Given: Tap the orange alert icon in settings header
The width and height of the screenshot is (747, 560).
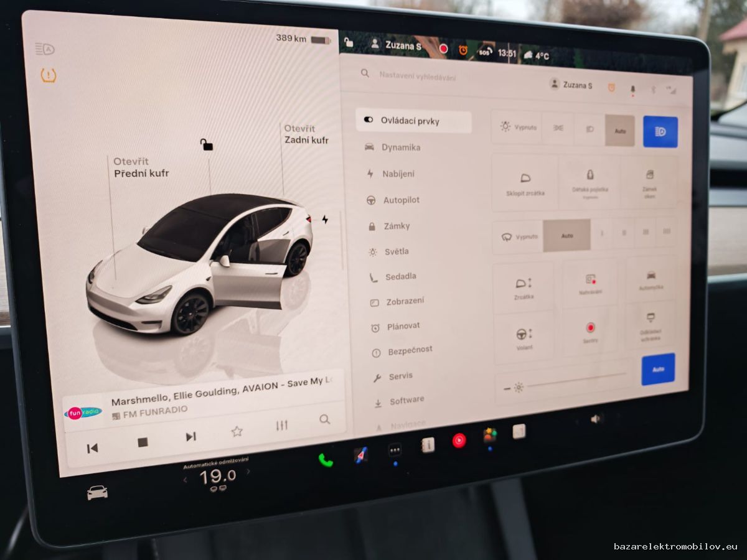Looking at the screenshot, I should coord(611,88).
